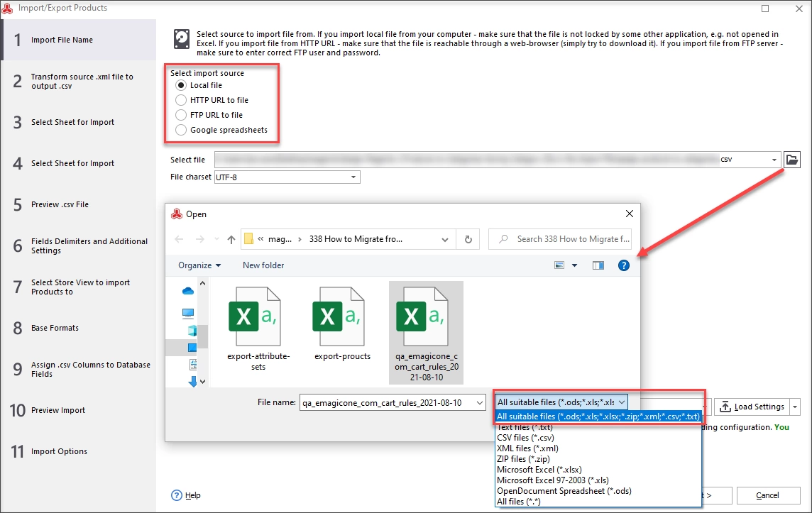Select Desktop icon in navigation pane
The width and height of the screenshot is (812, 513).
click(x=192, y=348)
